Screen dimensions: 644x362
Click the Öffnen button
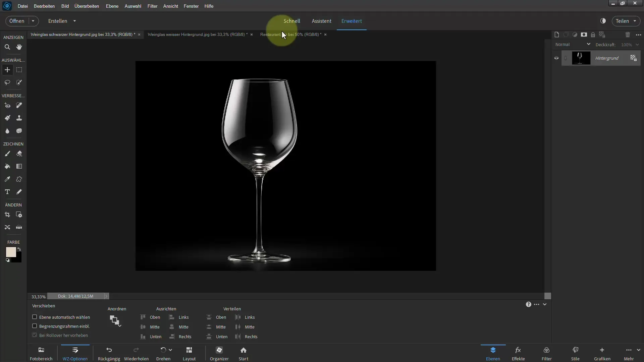(16, 21)
